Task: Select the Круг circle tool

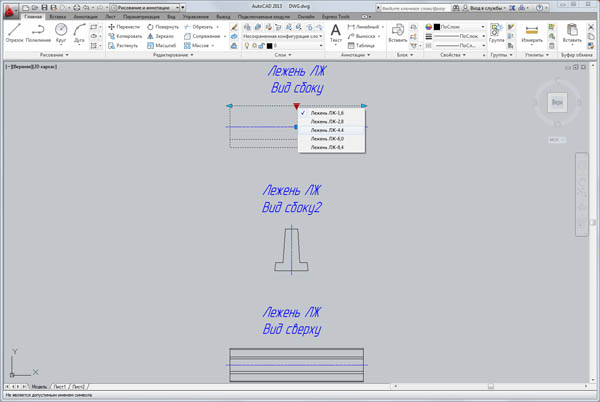Action: point(61,33)
